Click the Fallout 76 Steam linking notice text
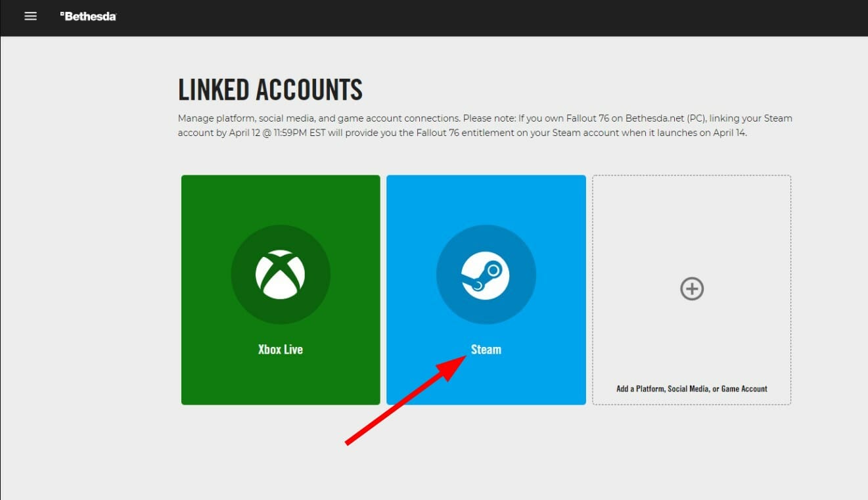 [x=485, y=125]
